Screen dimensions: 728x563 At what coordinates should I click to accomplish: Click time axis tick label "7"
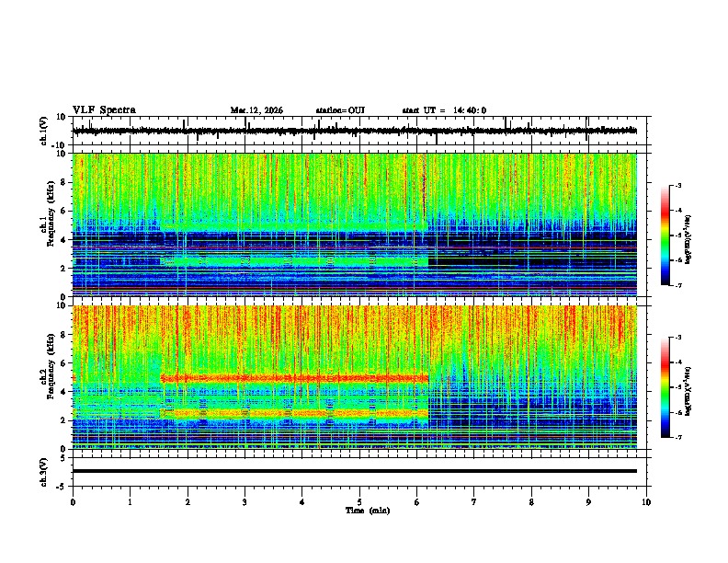point(474,502)
